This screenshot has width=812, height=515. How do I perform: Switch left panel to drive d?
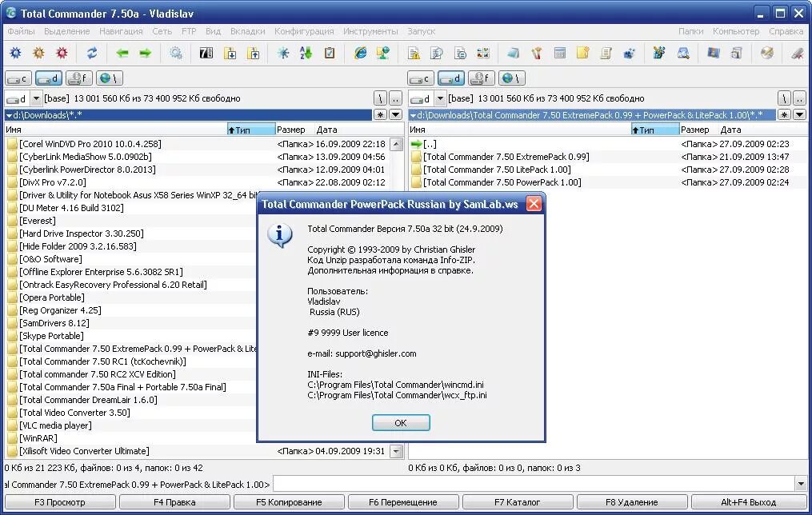pos(49,78)
